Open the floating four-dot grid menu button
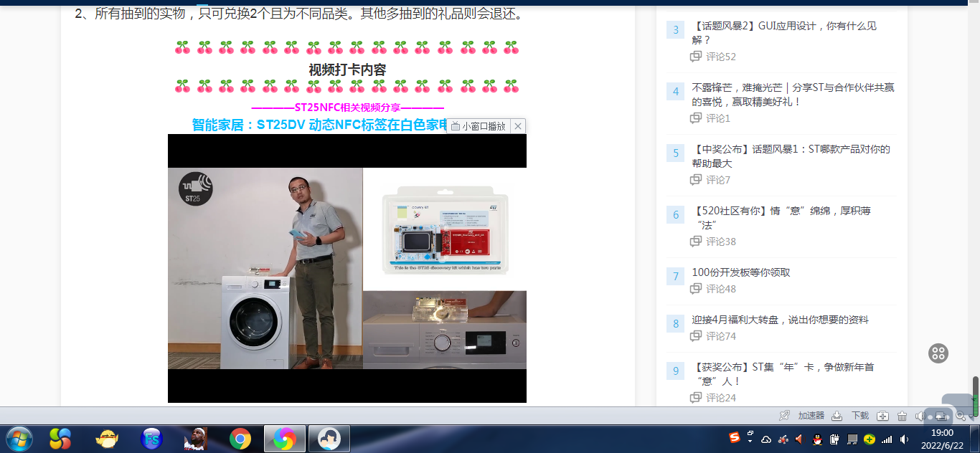Screen dimensions: 980x453 [938, 353]
